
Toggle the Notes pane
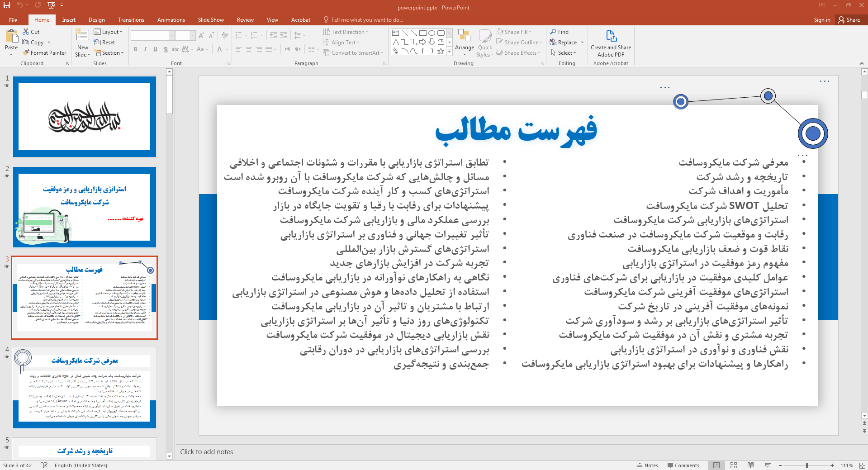pyautogui.click(x=648, y=465)
